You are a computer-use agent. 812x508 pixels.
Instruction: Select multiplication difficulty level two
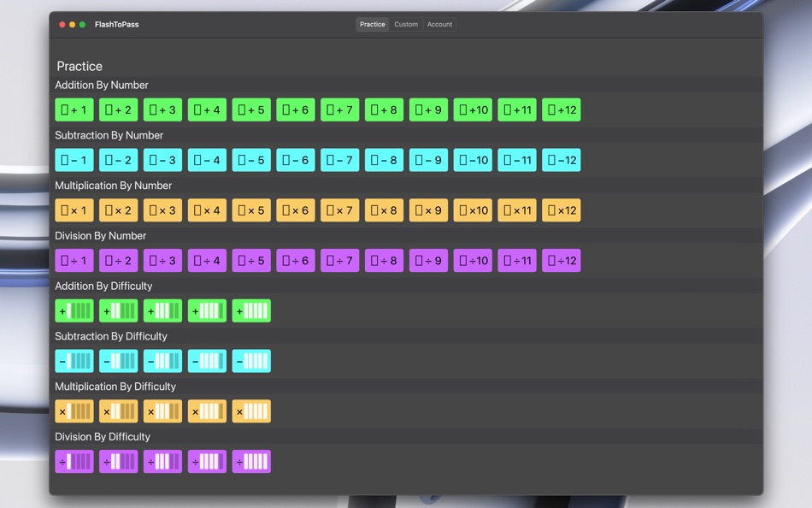119,411
